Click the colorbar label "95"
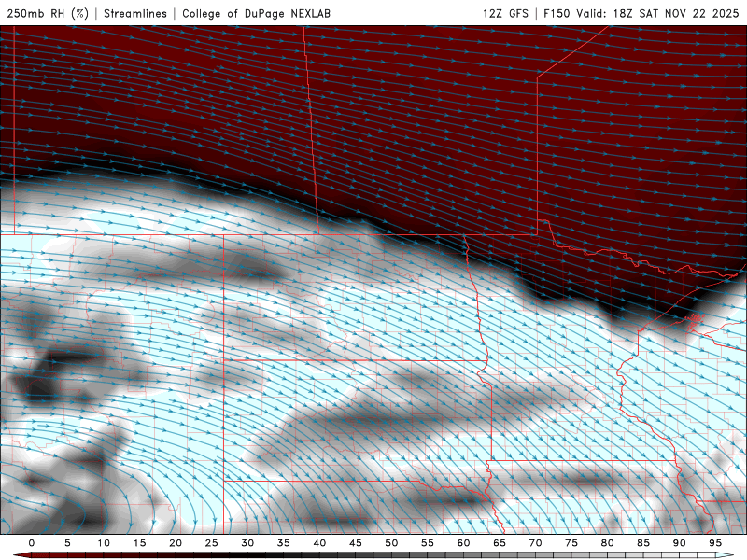Screen dimensions: 747x560 tap(715, 543)
